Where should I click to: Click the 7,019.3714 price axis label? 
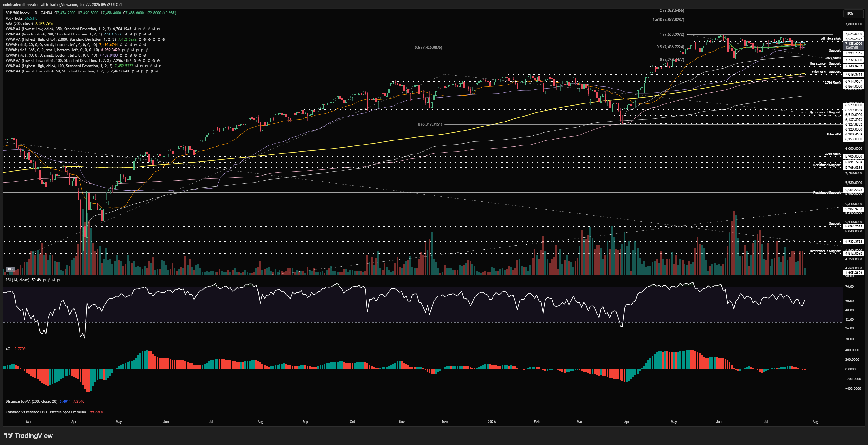[853, 74]
